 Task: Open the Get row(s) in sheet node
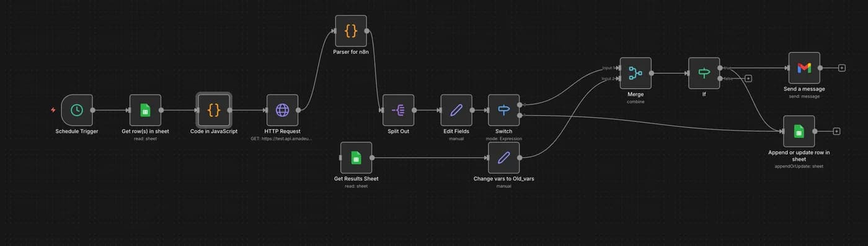145,110
